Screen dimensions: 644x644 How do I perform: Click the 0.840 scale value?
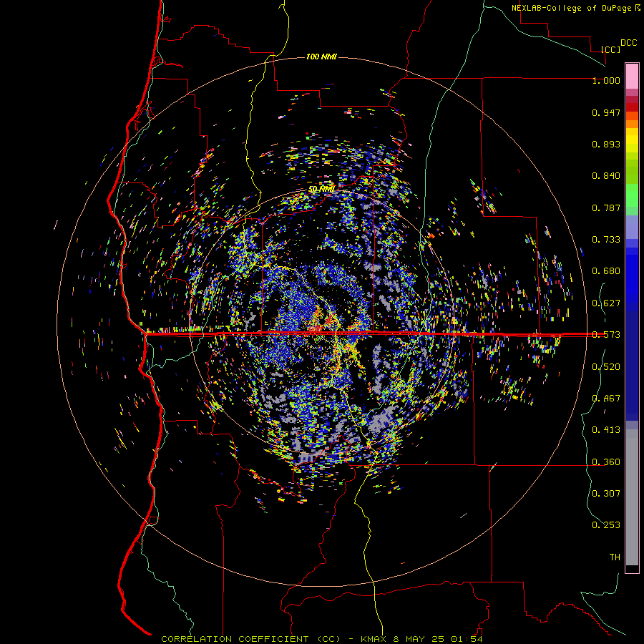pos(606,176)
